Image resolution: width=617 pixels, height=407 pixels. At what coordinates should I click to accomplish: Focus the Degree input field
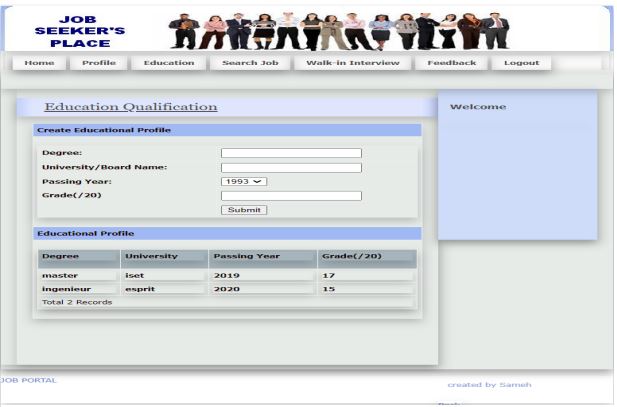[x=290, y=153]
